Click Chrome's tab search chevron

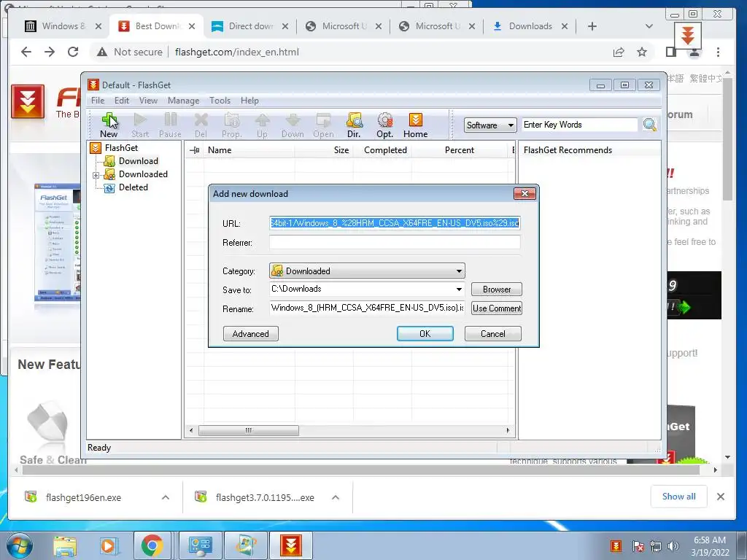[x=649, y=26]
